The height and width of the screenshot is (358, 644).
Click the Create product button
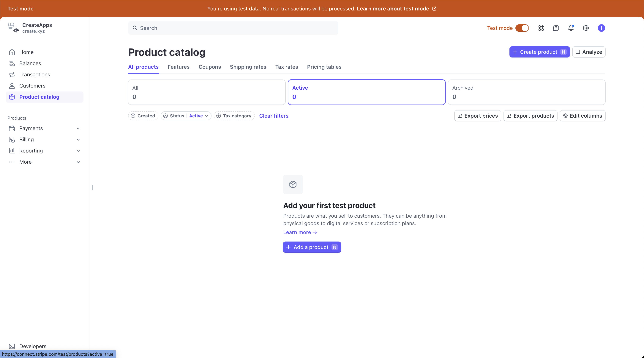539,52
